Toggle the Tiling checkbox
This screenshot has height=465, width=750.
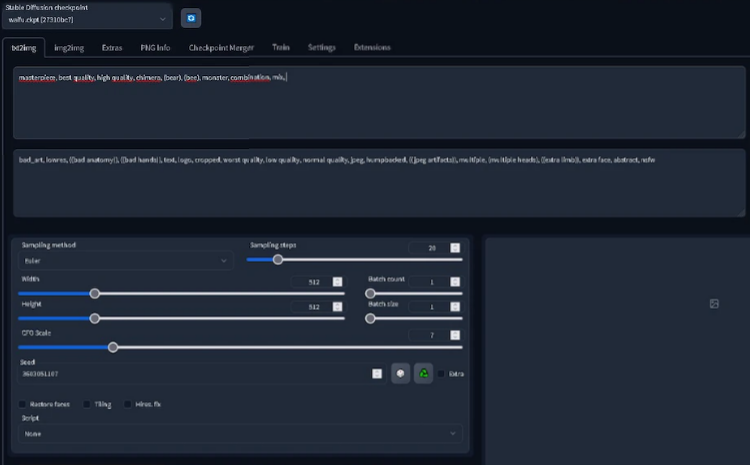pos(87,404)
